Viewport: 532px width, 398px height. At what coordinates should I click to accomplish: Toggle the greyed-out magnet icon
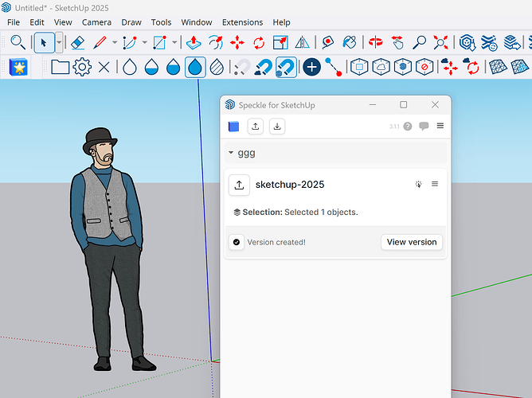pyautogui.click(x=242, y=67)
